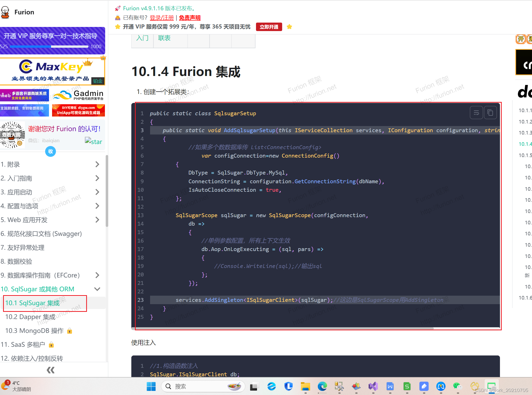Switch to the 联表 tab
Viewport: 532px width, 395px height.
coord(164,38)
